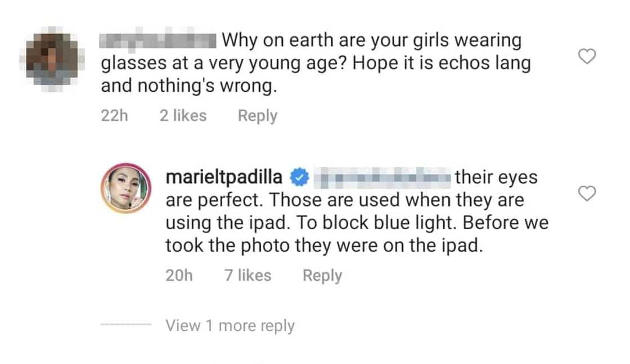Select the 'Why on earth' comment text

[371, 41]
